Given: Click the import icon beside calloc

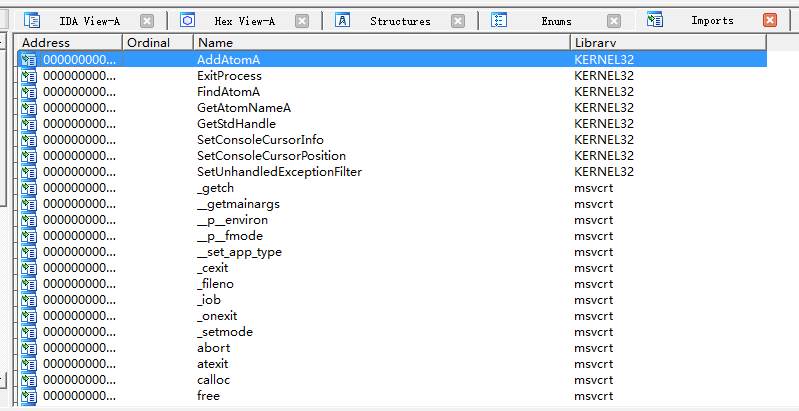Looking at the screenshot, I should (29, 380).
